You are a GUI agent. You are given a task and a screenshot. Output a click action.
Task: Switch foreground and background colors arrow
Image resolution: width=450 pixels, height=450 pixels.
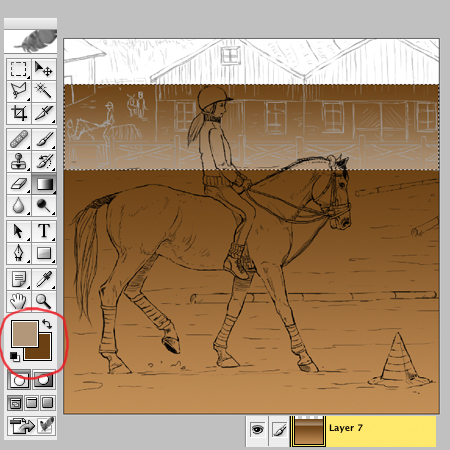click(47, 324)
